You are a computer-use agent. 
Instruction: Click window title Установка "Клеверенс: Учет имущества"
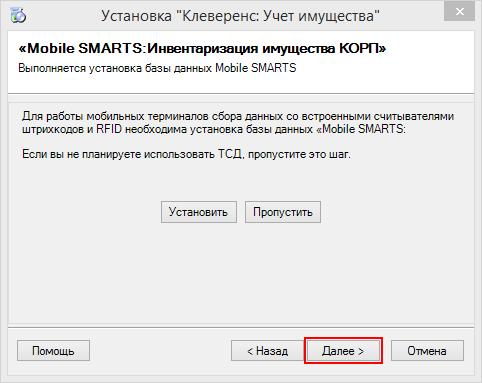point(240,16)
